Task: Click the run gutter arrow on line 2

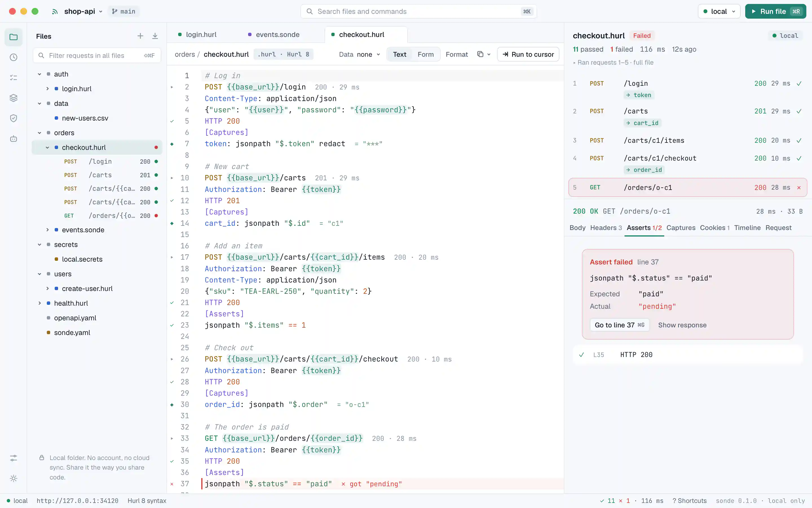Action: [172, 87]
